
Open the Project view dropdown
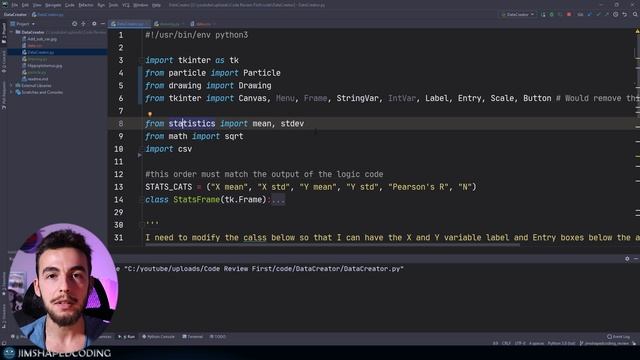22,24
